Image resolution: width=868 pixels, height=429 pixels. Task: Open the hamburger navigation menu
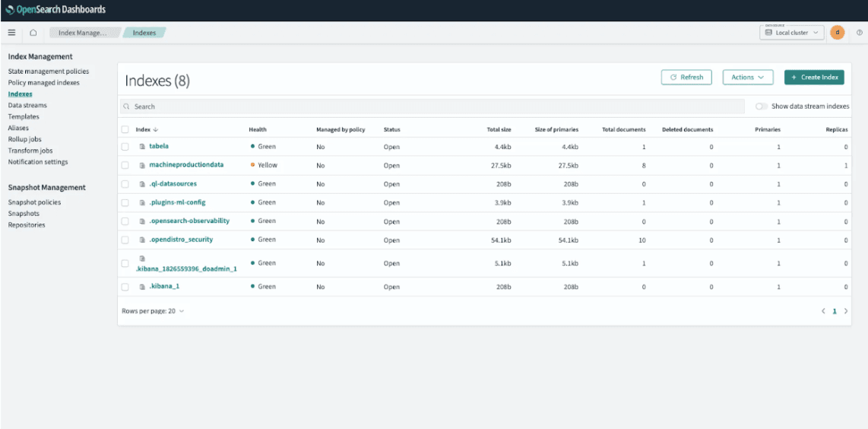tap(11, 33)
